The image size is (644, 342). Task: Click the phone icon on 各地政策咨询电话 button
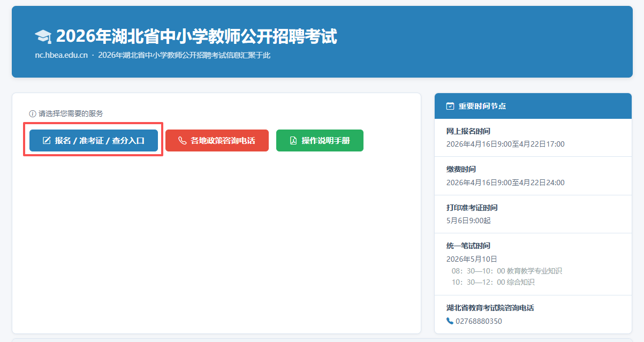182,141
